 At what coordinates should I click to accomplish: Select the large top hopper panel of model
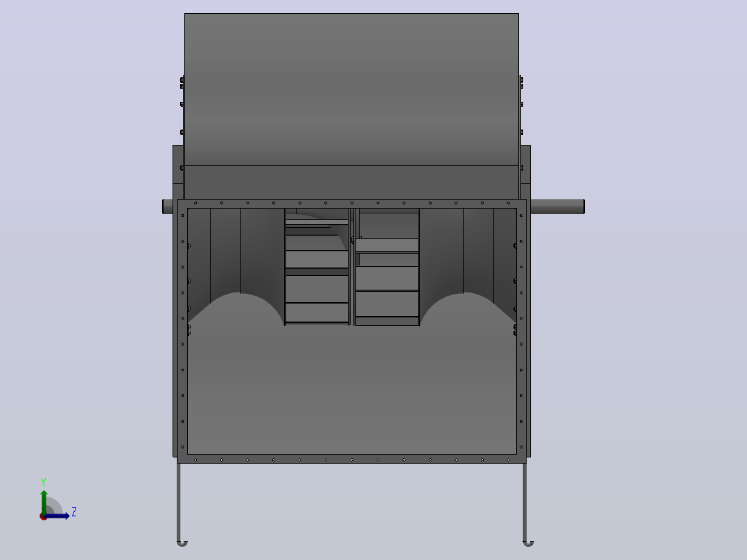click(x=351, y=89)
